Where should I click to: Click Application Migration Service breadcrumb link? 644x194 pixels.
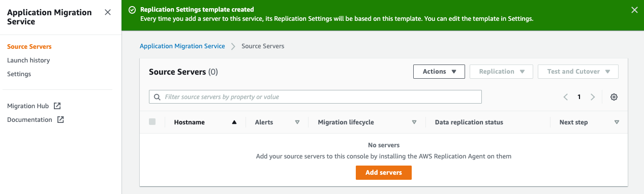(x=182, y=46)
